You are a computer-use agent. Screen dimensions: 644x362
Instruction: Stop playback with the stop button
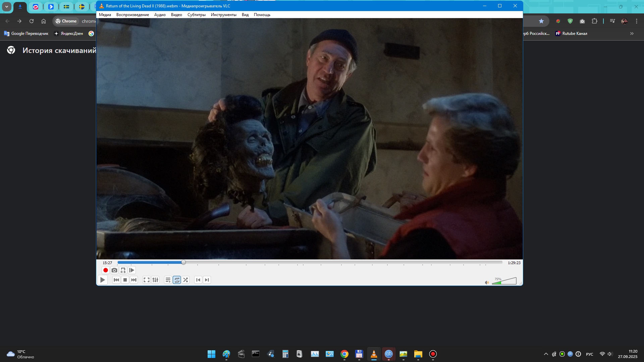click(125, 280)
